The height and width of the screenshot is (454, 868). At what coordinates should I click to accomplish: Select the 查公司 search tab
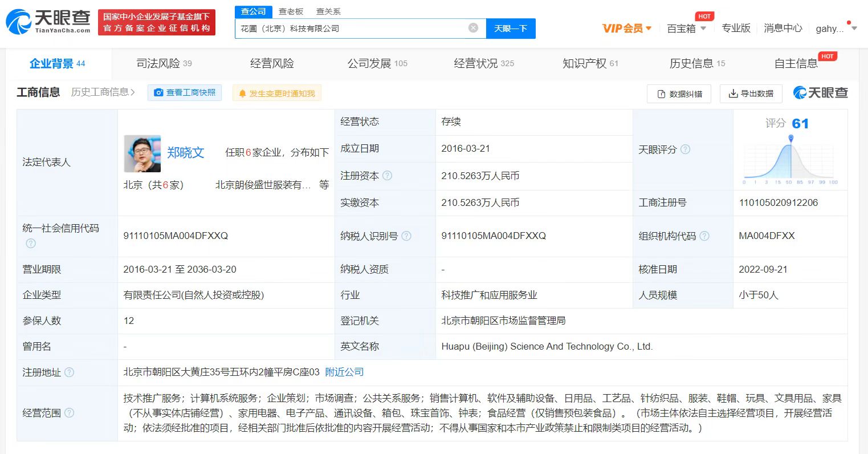pos(253,11)
